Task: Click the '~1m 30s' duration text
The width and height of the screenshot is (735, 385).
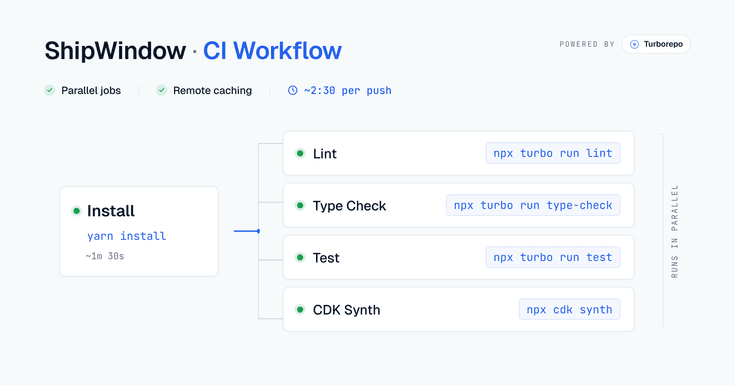Action: [105, 256]
